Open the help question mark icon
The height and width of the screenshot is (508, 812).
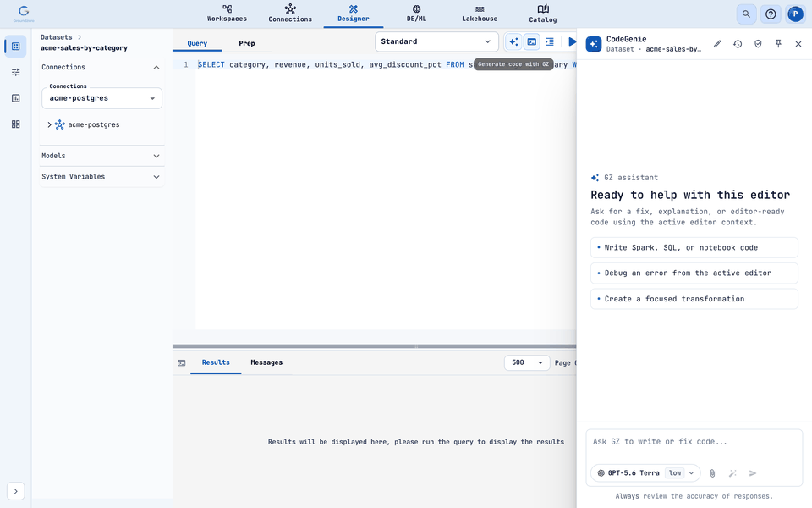coord(771,14)
